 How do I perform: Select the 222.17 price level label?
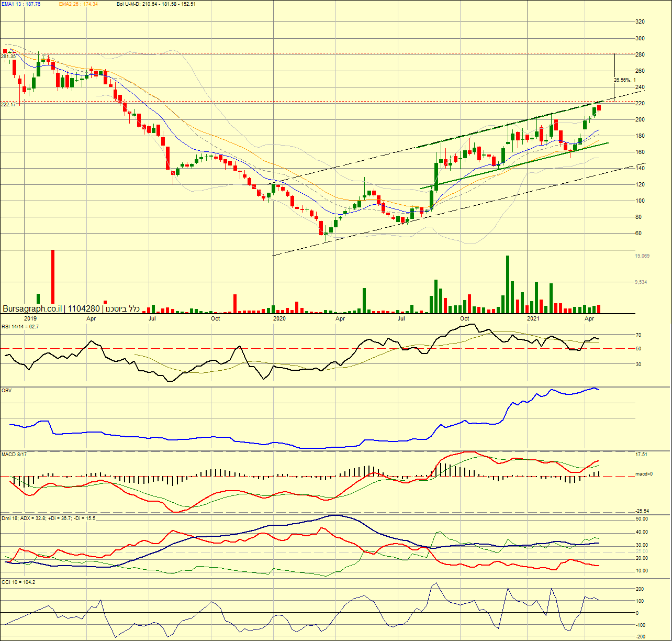coord(8,105)
